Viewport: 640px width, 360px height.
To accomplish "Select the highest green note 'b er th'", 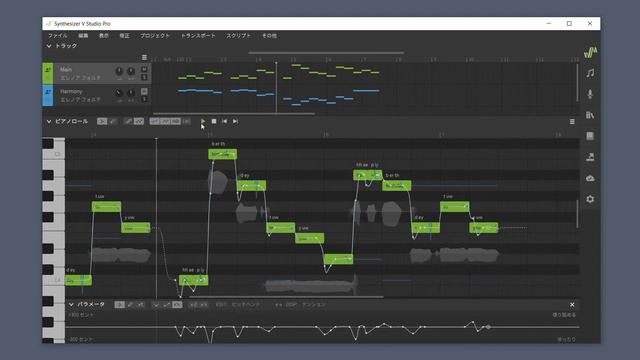I will click(222, 154).
